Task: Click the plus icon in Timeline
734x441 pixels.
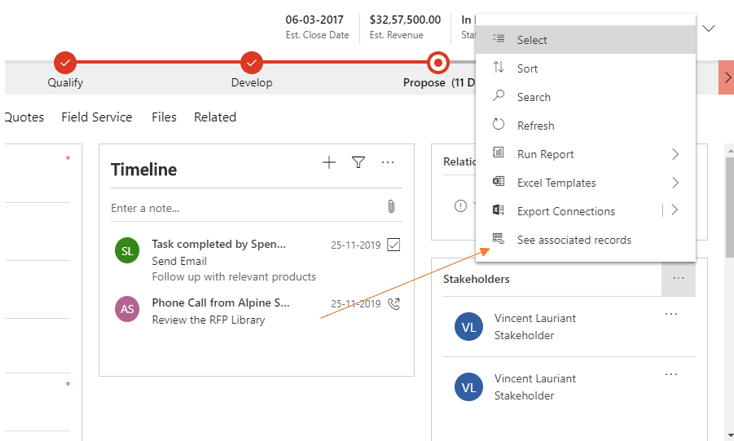Action: pyautogui.click(x=329, y=162)
